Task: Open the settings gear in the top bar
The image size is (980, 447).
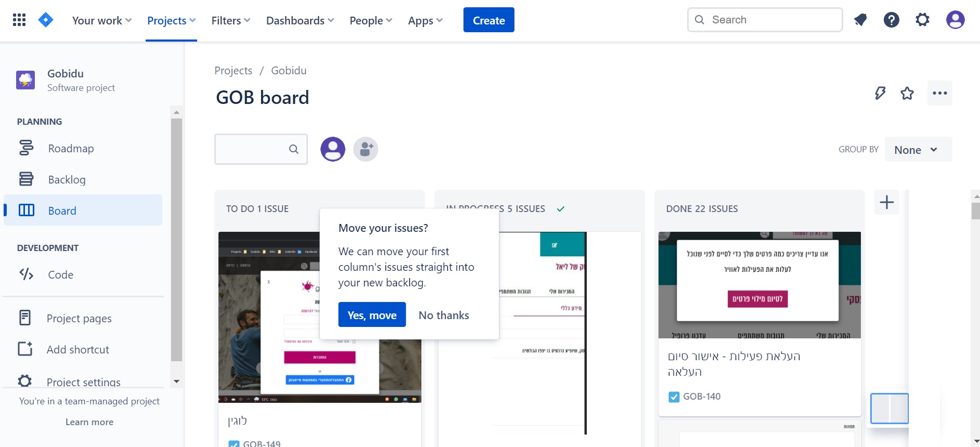Action: click(923, 20)
